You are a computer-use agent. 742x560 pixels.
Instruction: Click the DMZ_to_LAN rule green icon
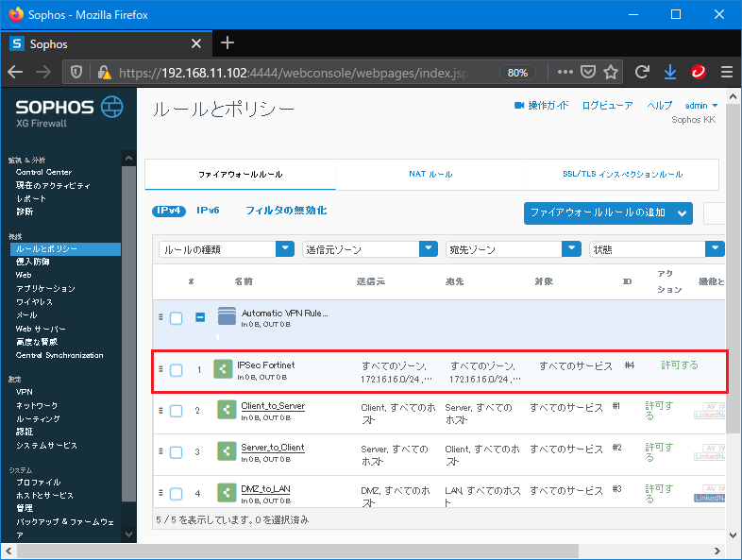[x=227, y=493]
